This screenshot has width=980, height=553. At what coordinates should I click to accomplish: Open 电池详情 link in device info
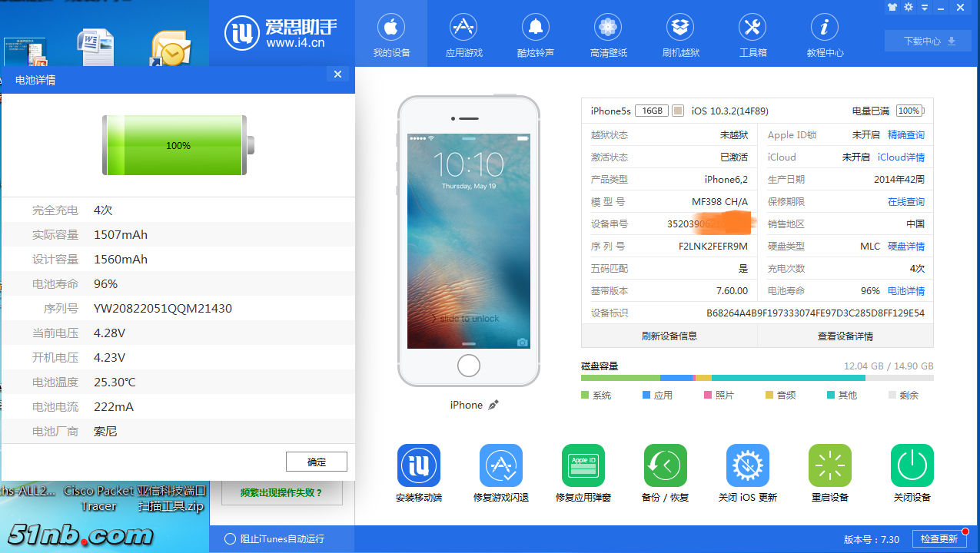[906, 290]
